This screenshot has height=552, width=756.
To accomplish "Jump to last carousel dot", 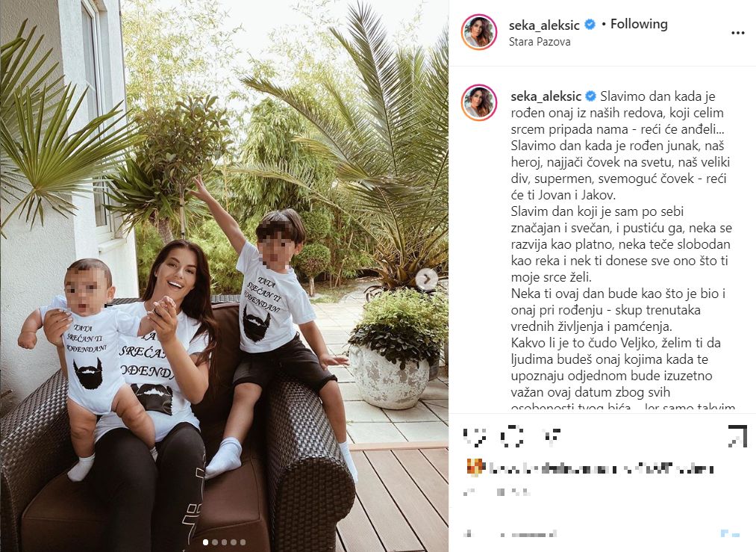I will point(243,542).
